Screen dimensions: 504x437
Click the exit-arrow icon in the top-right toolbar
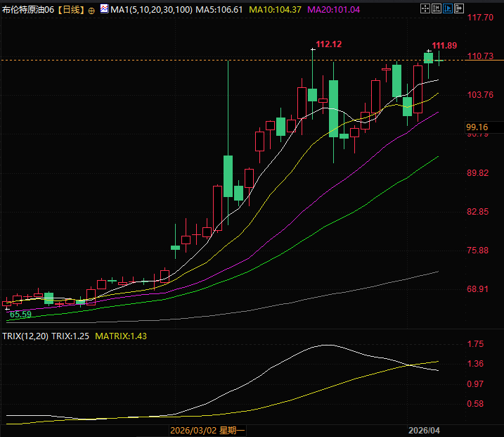click(x=460, y=9)
